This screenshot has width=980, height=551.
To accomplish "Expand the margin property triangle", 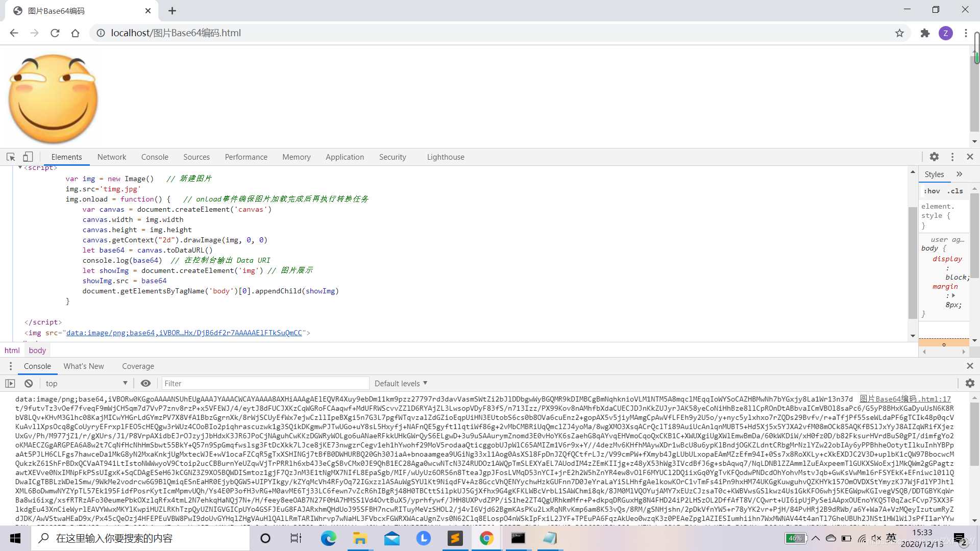I will pos(953,295).
